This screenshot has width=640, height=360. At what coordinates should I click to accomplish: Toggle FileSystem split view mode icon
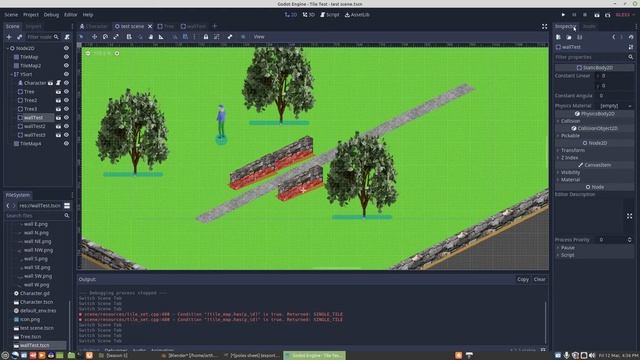[67, 206]
